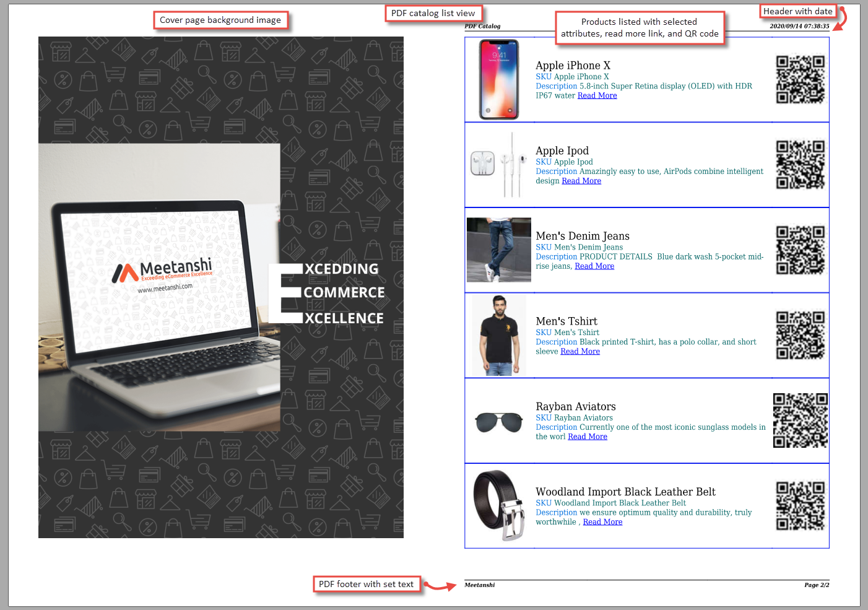Click www.meetanshi.com on the cover image
This screenshot has height=610, width=868.
[165, 288]
